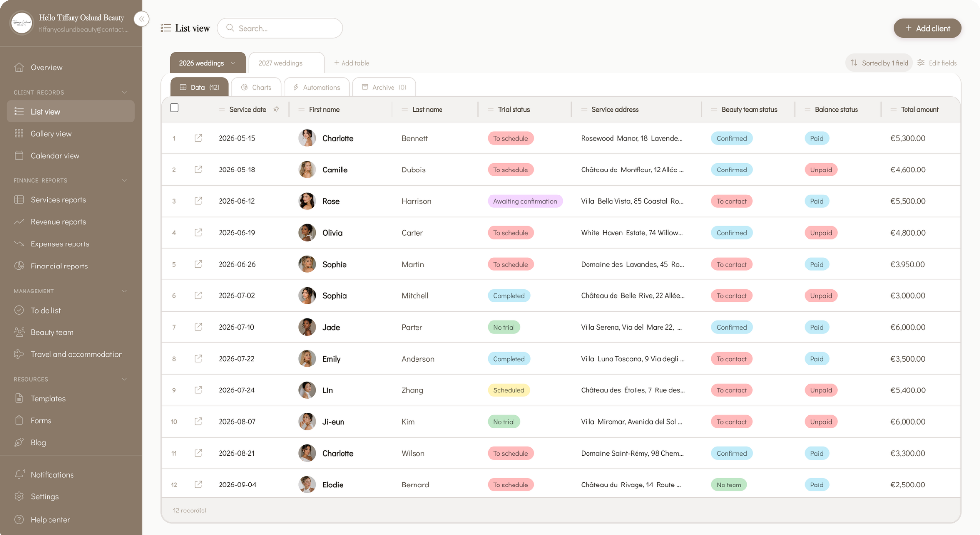980x535 pixels.
Task: Click the Search input field
Action: 279,28
